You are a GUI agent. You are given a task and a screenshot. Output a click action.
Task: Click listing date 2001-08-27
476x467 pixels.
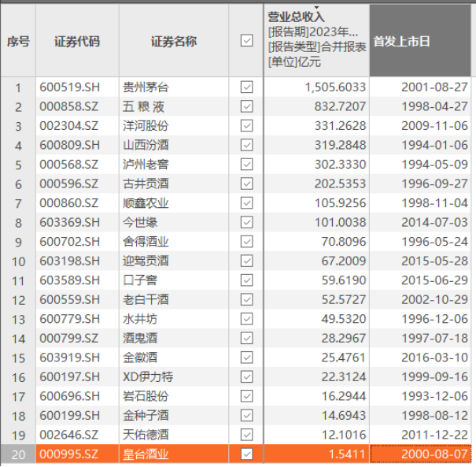coord(434,87)
